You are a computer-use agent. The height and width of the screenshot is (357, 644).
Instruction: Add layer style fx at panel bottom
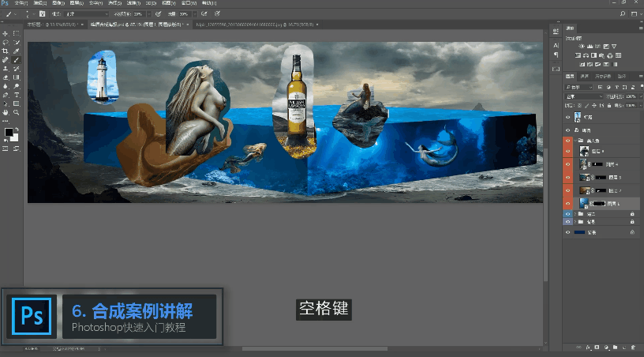pyautogui.click(x=588, y=348)
